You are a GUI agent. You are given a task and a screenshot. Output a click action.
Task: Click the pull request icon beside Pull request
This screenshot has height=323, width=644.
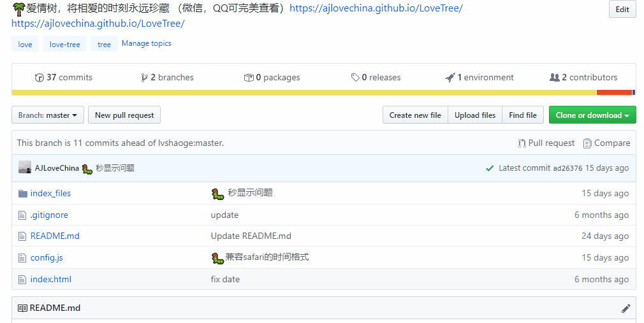[522, 143]
